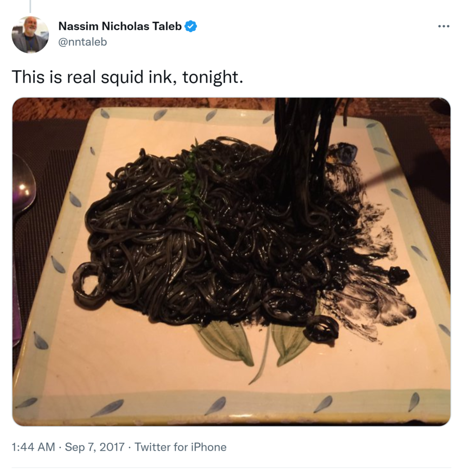
Task: Click the ink smear on the plate's right
Action: [372, 297]
